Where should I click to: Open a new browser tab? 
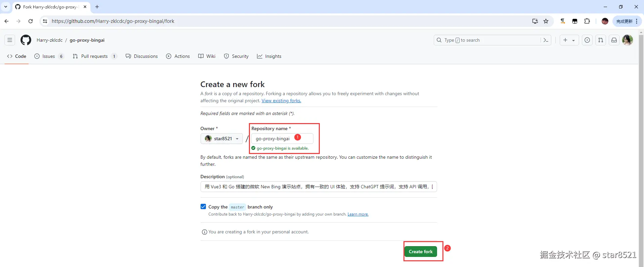coord(97,7)
